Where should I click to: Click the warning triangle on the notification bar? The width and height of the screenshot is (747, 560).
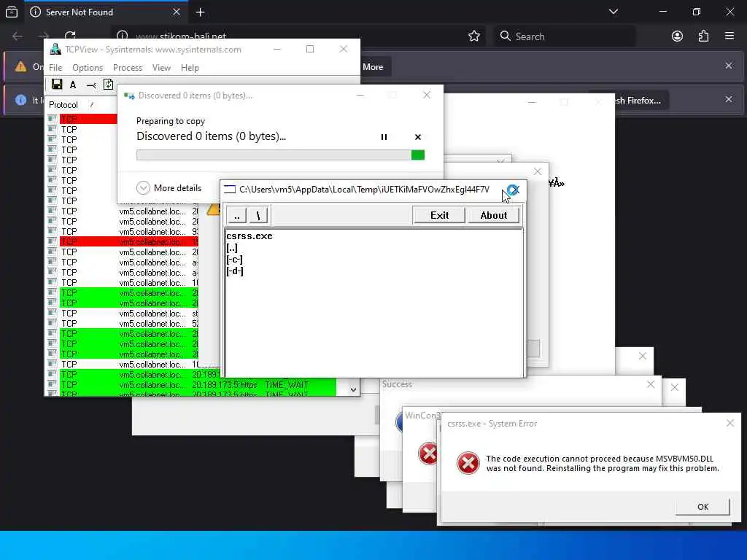20,66
